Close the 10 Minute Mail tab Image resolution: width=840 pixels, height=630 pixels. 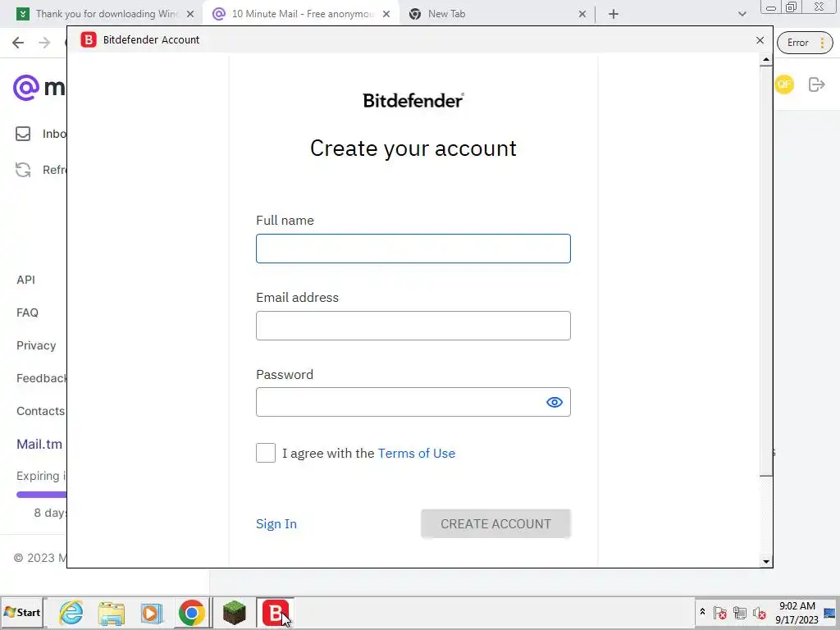[386, 15]
